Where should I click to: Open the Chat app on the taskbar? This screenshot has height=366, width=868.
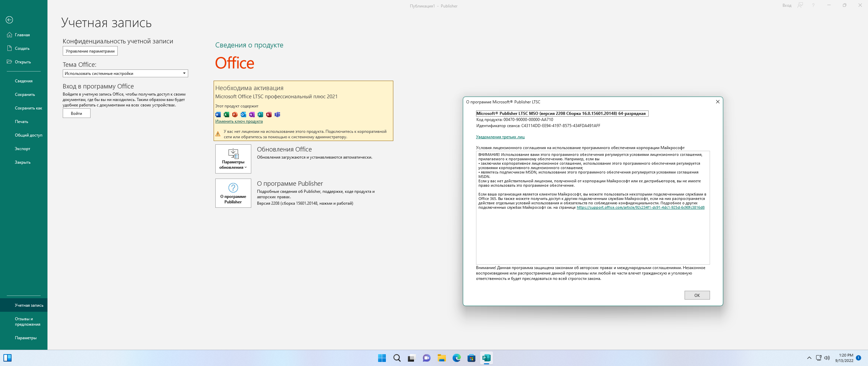point(427,358)
